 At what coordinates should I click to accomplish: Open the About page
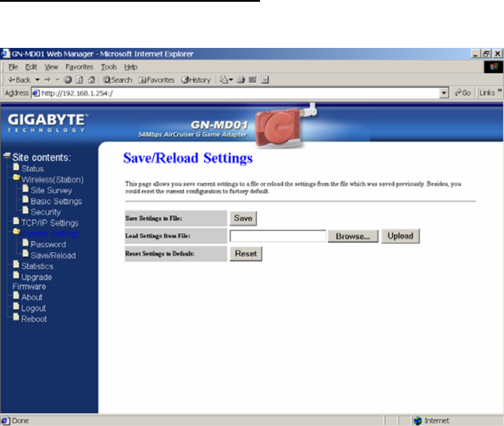(32, 297)
